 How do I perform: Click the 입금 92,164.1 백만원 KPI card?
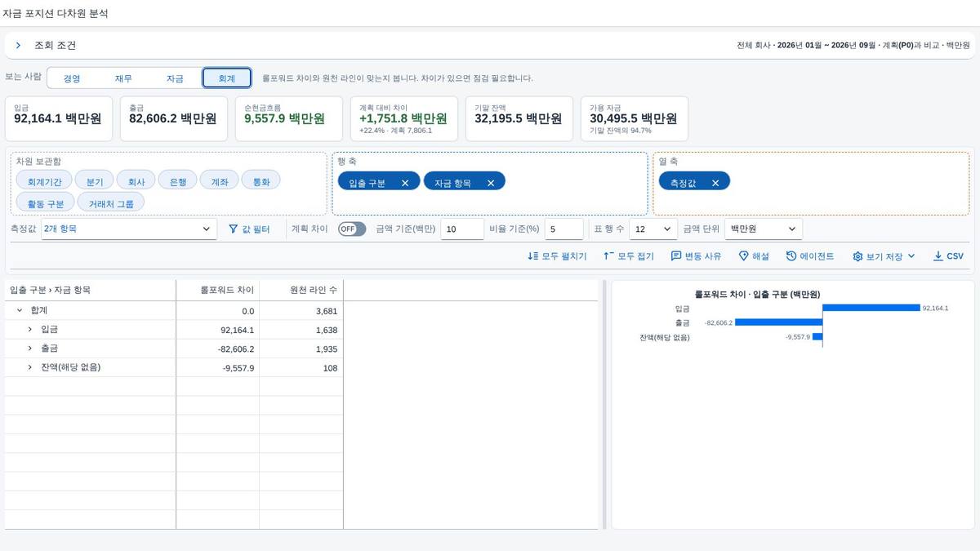pos(58,118)
